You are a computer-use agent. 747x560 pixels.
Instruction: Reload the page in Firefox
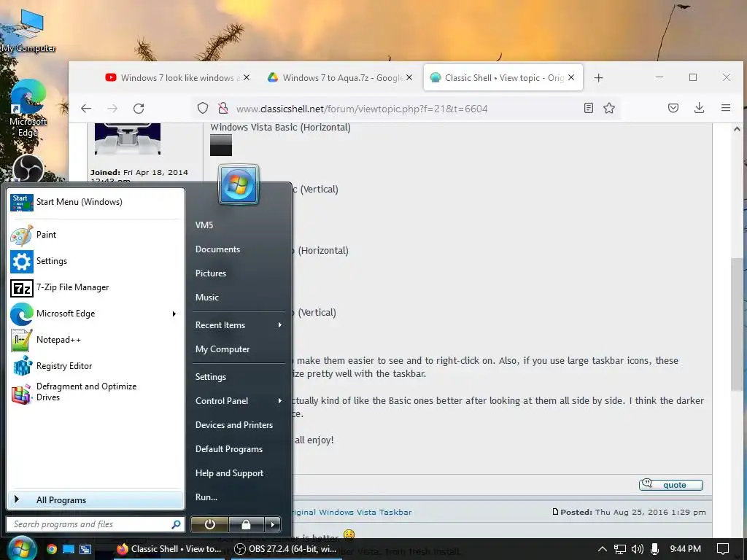pyautogui.click(x=139, y=109)
